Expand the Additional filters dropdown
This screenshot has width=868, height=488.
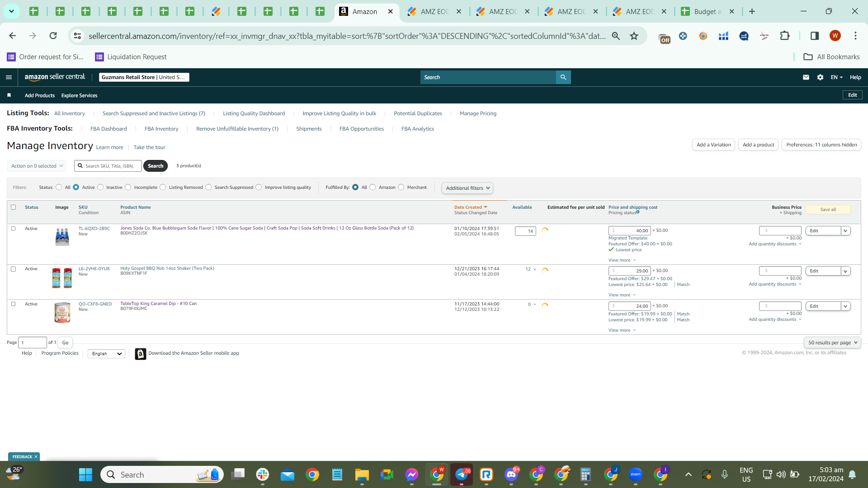(x=467, y=188)
